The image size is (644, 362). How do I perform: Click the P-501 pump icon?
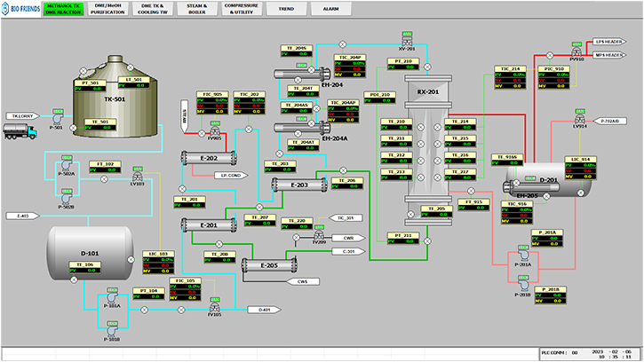pos(58,119)
